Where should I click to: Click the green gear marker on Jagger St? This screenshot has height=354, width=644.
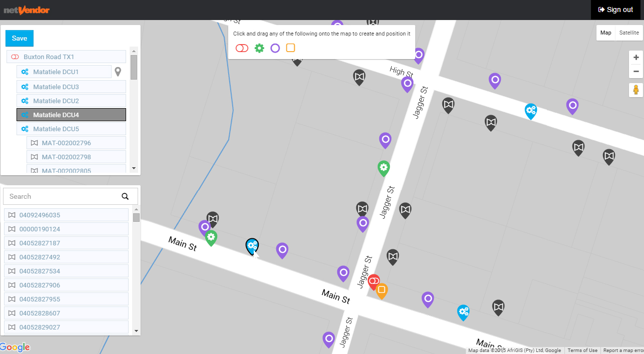click(384, 168)
